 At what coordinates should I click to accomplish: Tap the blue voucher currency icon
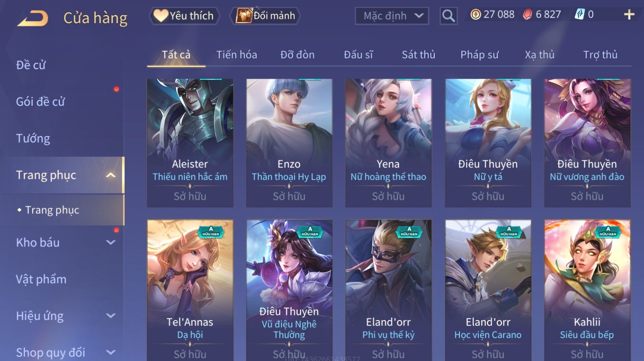pos(580,15)
